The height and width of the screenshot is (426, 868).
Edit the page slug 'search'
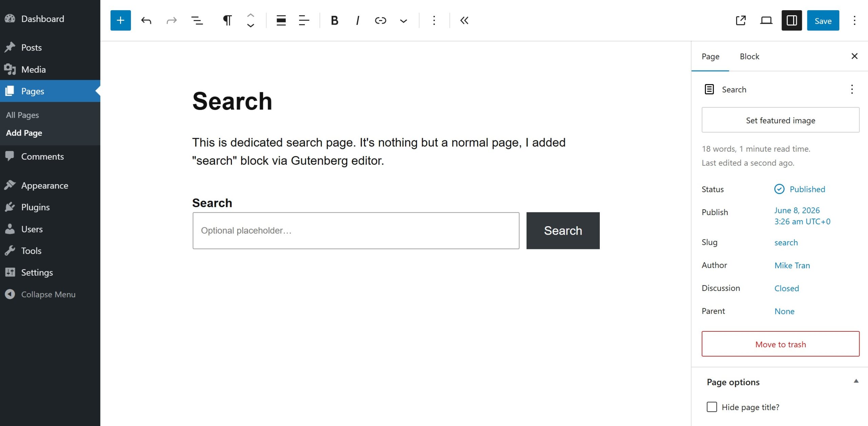(786, 243)
